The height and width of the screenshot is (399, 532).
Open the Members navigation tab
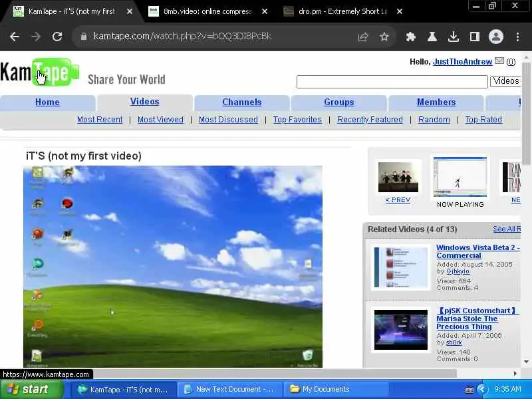[x=436, y=102]
